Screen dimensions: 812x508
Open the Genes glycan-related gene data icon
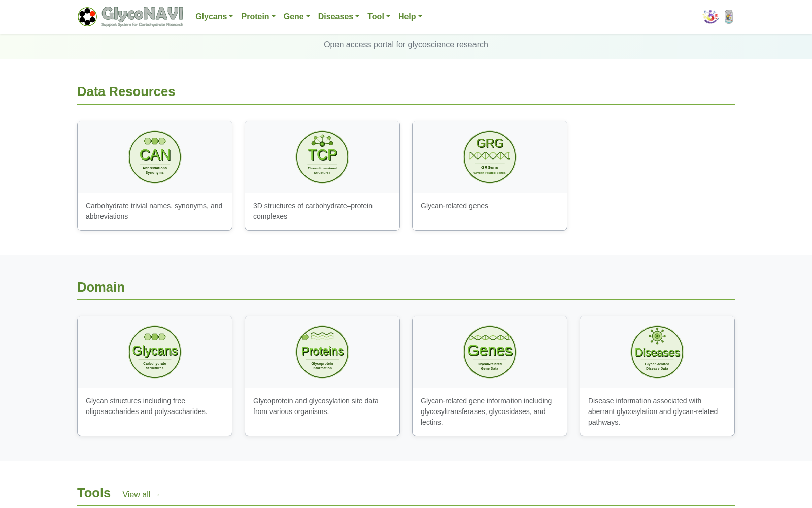490,352
